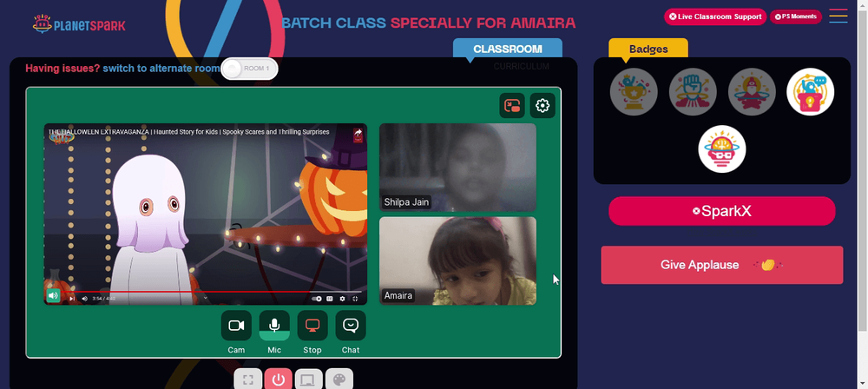Open the Chat panel

click(351, 326)
